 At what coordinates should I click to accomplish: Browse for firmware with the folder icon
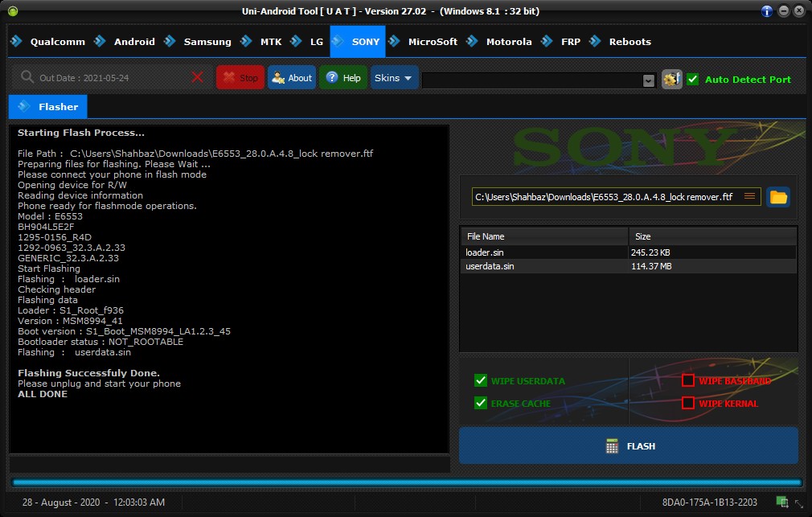pyautogui.click(x=777, y=197)
